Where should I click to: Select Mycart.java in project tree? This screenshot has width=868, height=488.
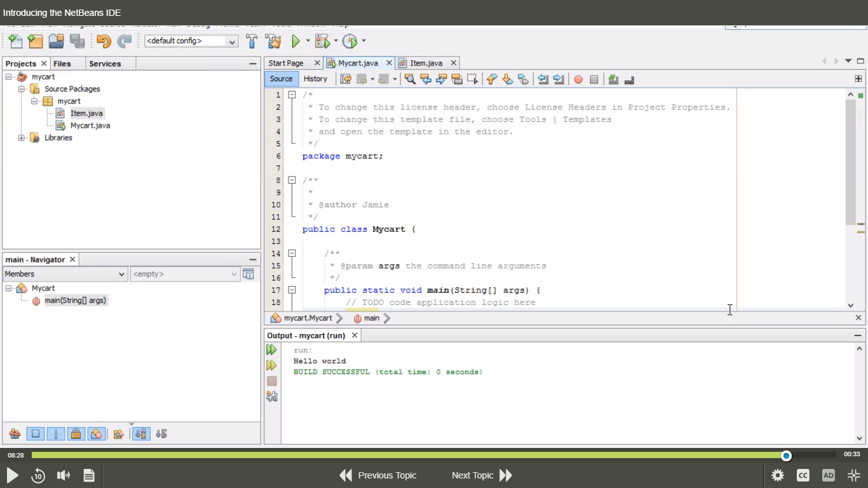tap(90, 125)
